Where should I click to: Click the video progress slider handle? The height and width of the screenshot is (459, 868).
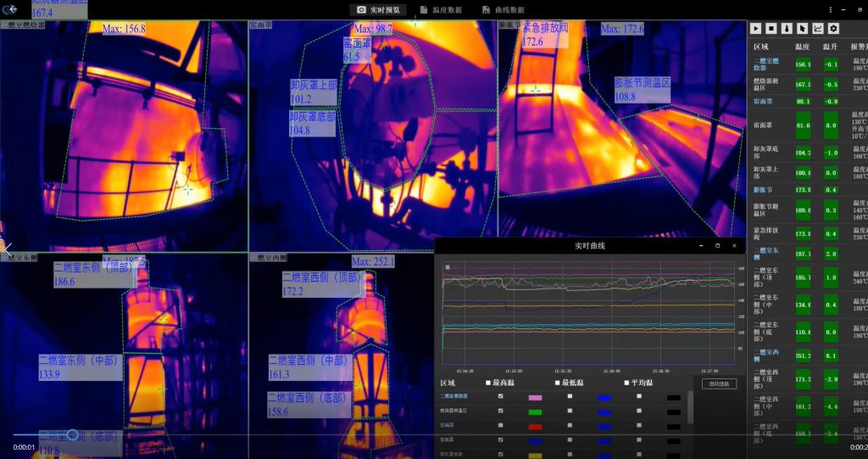pyautogui.click(x=73, y=434)
